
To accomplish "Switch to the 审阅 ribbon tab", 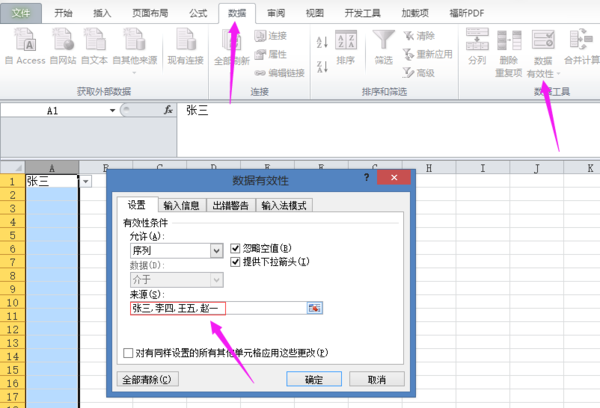I will [276, 13].
